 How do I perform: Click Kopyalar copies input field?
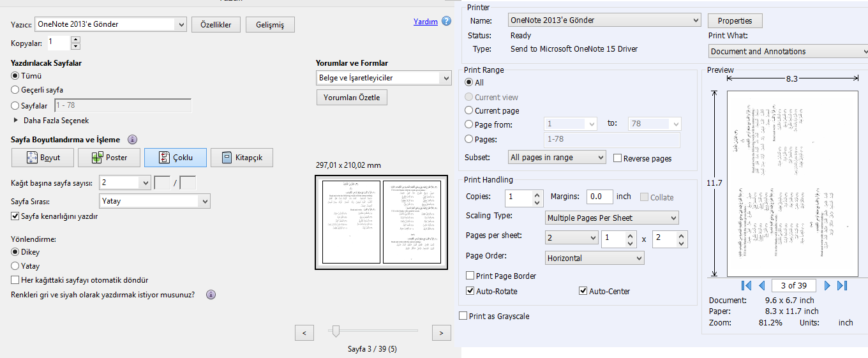(59, 43)
